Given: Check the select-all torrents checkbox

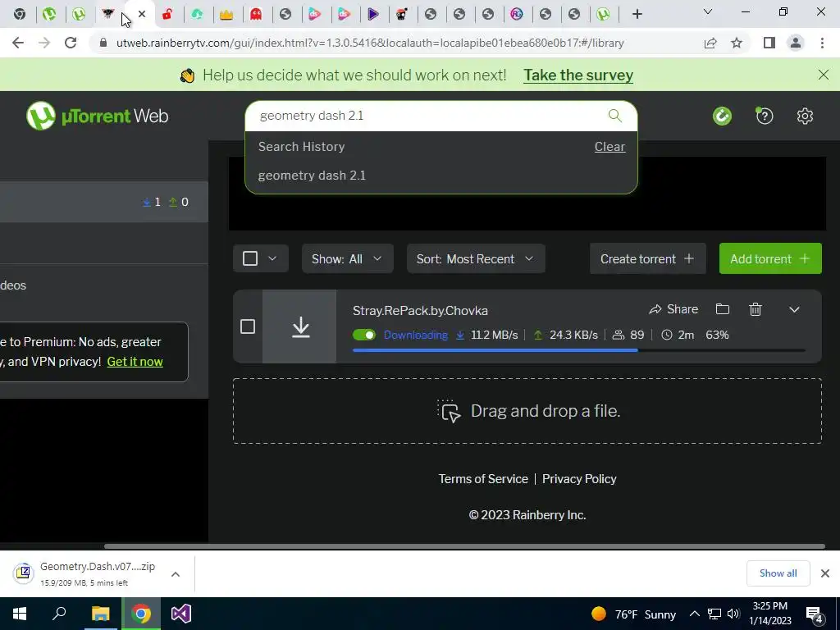Looking at the screenshot, I should [x=250, y=258].
